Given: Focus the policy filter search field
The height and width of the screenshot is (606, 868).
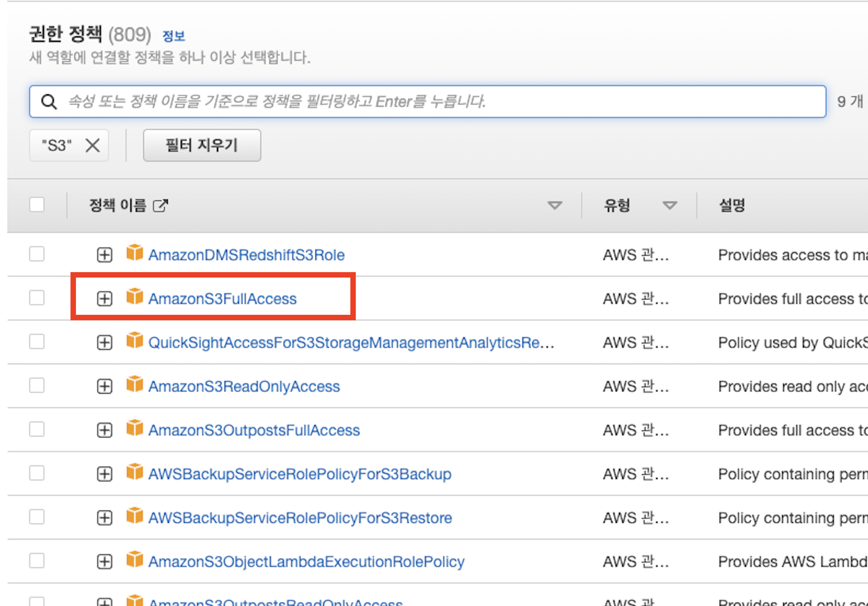Looking at the screenshot, I should pos(427,101).
